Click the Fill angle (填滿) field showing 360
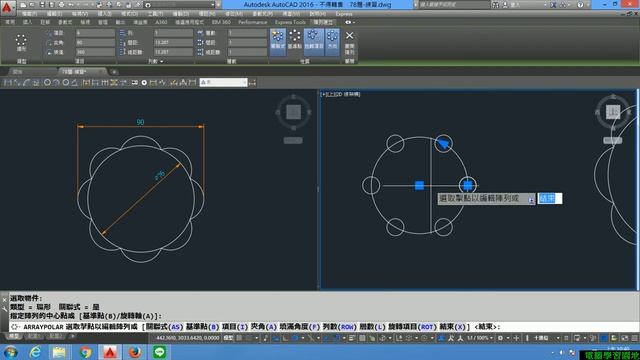 [x=95, y=52]
